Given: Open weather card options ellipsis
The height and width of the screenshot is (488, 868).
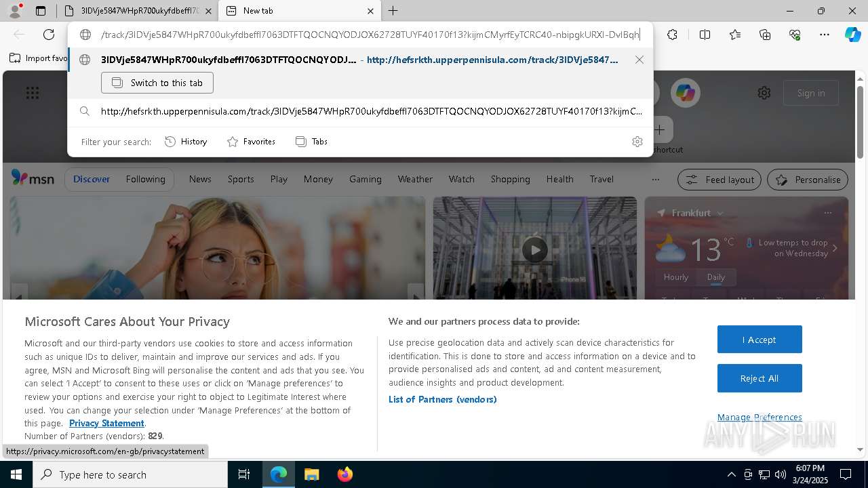Looking at the screenshot, I should [x=827, y=213].
